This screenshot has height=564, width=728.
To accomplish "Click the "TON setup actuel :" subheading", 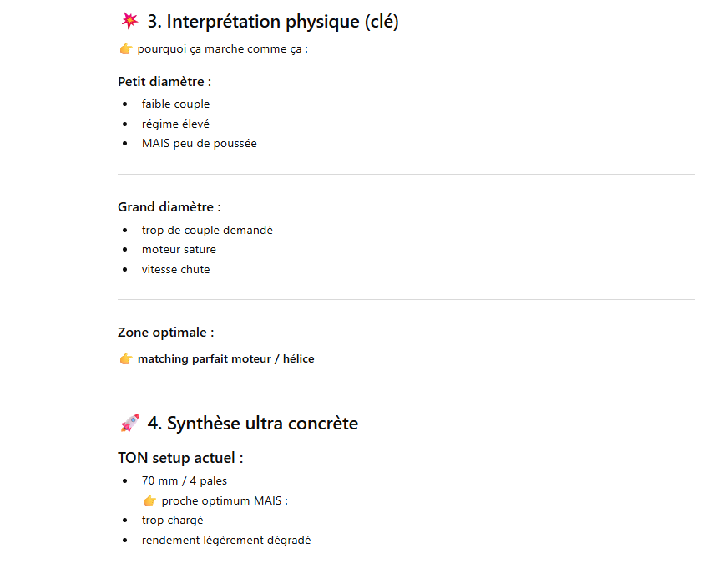I will pyautogui.click(x=180, y=458).
